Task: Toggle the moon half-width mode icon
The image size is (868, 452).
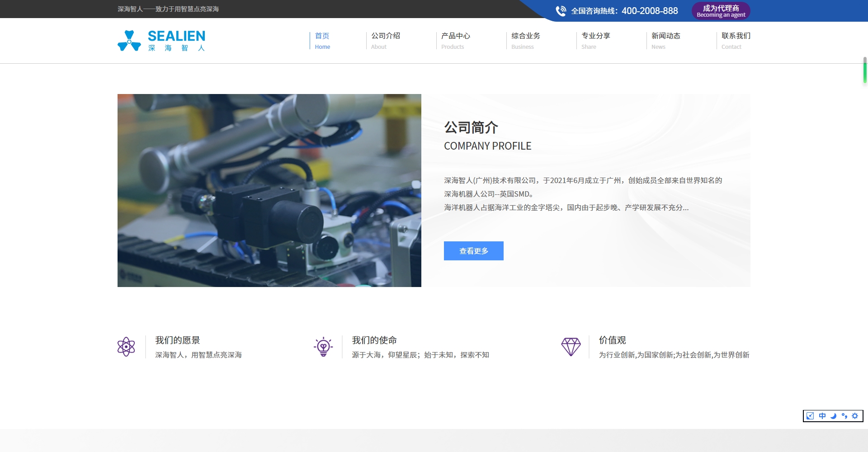Action: (x=833, y=416)
